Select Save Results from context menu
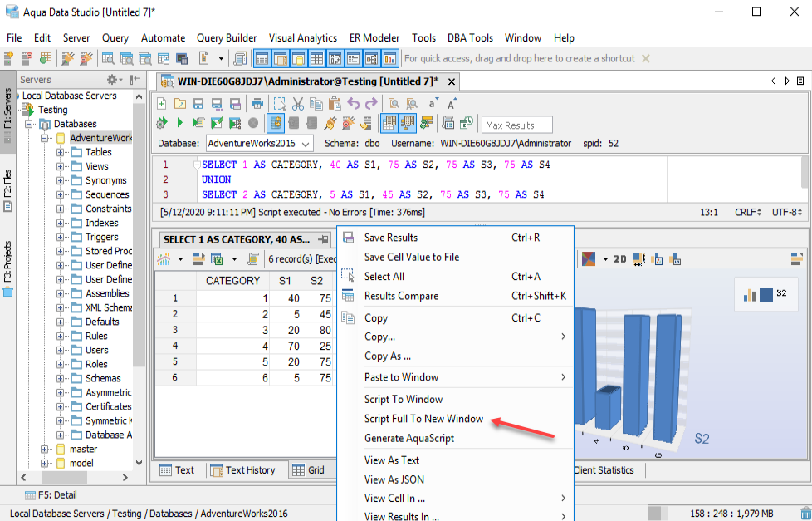 tap(391, 238)
